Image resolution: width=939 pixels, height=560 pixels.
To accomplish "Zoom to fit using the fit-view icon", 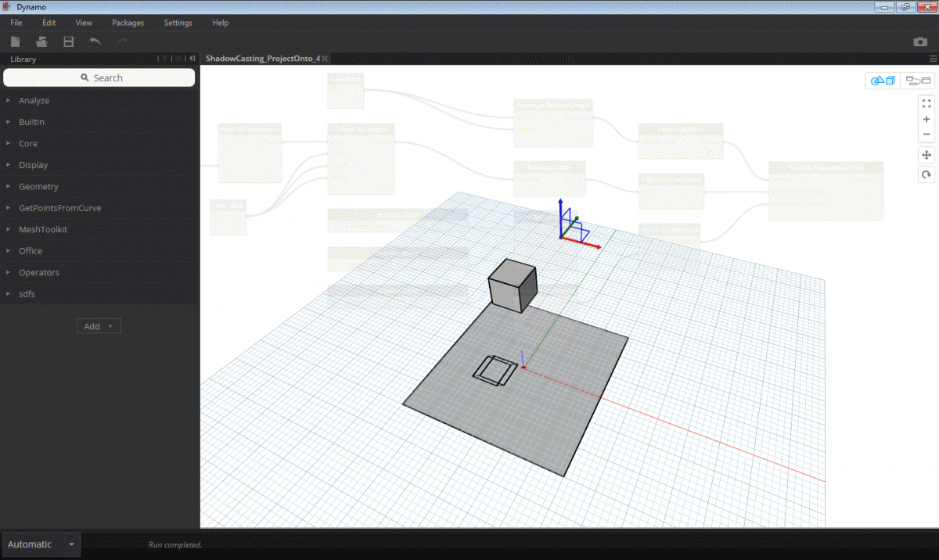I will tap(926, 102).
